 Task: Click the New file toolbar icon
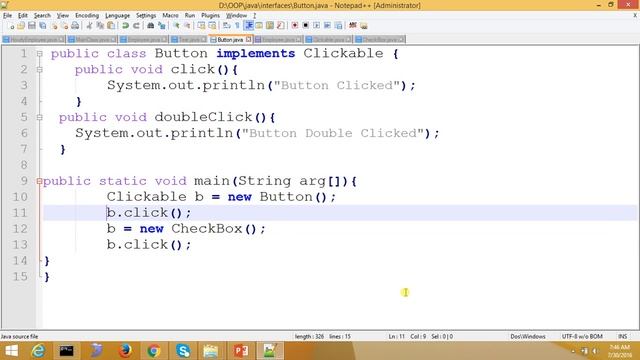click(x=11, y=25)
